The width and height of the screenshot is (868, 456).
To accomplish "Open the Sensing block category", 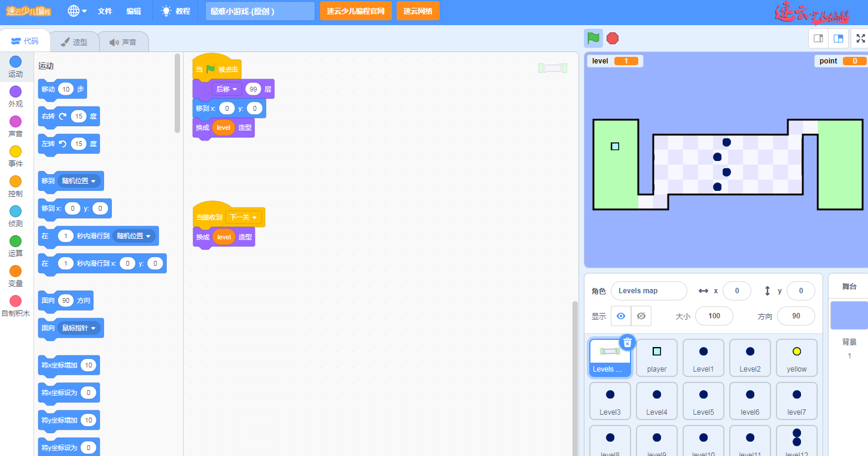I will pyautogui.click(x=16, y=216).
